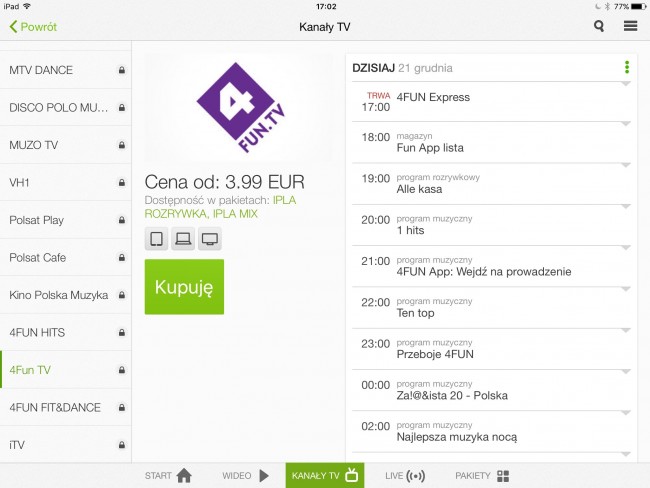Open IPLA MIX package link
Screen dimensions: 650x488
235,214
